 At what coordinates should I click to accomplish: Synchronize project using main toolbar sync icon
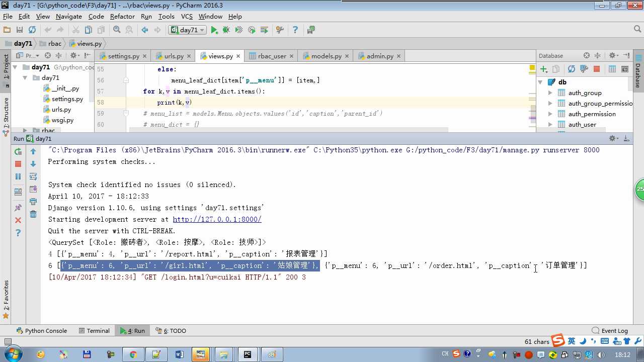(x=32, y=30)
